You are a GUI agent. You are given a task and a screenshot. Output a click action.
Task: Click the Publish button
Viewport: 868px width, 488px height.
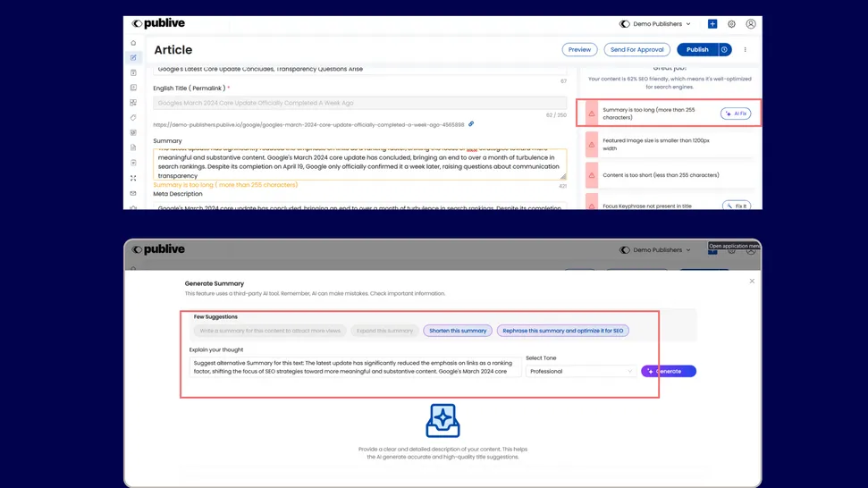coord(697,50)
